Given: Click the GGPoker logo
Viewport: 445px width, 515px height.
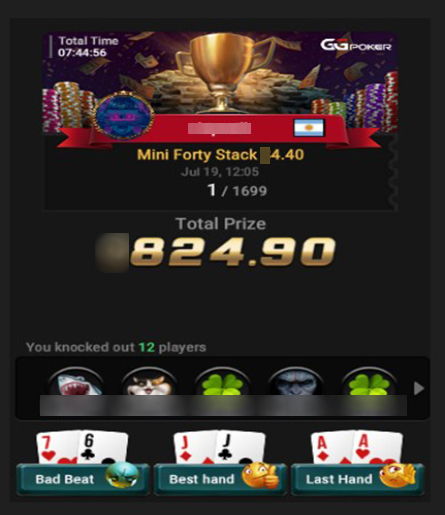Looking at the screenshot, I should (x=356, y=45).
